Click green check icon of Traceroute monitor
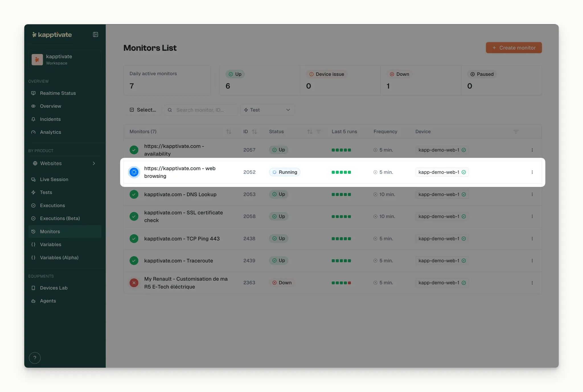 click(x=134, y=261)
